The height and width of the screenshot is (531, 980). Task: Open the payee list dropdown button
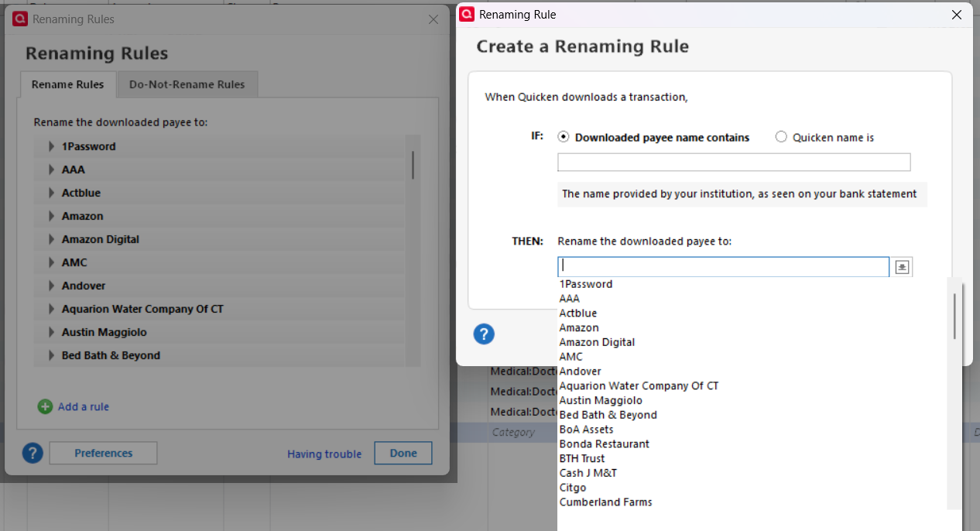(902, 266)
